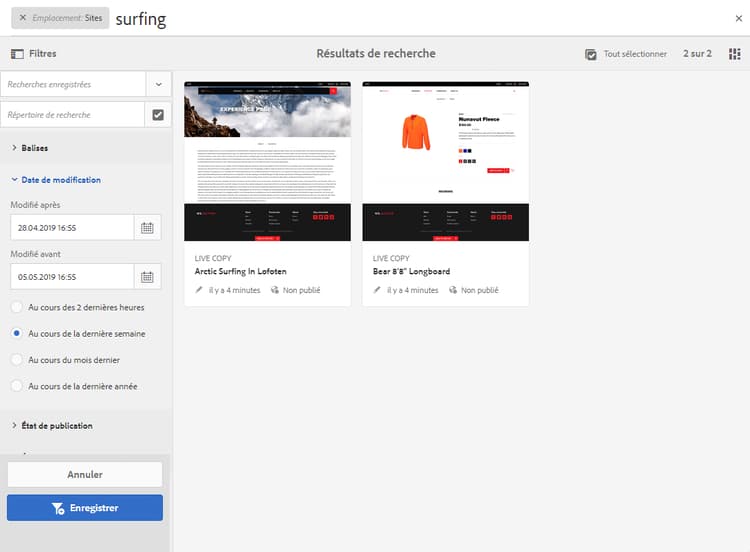
Task: Click the Tout sélectionner checkmark icon
Action: tap(591, 54)
